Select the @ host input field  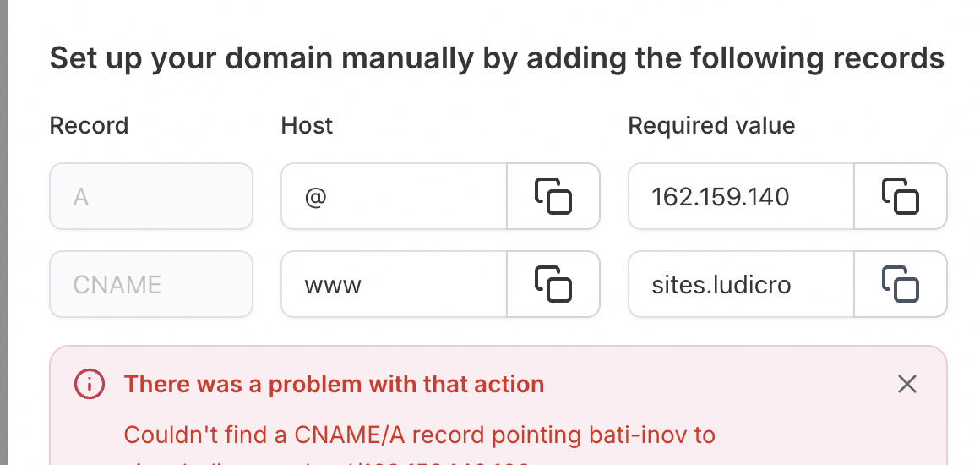click(x=394, y=196)
